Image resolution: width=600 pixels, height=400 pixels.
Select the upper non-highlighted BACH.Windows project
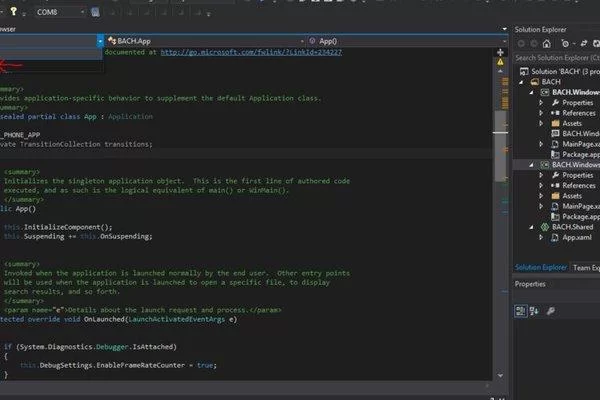(576, 92)
